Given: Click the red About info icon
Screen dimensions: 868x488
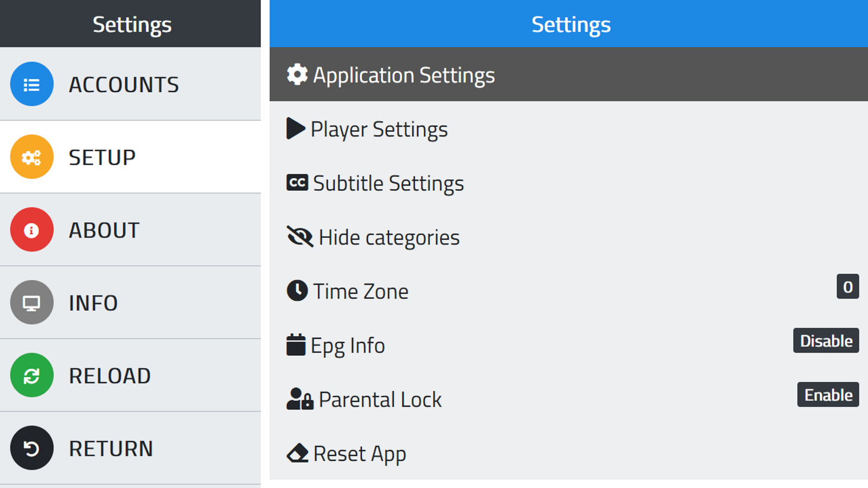Looking at the screenshot, I should coord(31,230).
